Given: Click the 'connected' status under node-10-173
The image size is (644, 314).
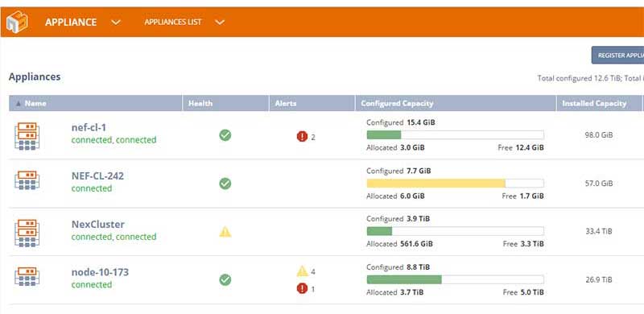Looking at the screenshot, I should pyautogui.click(x=92, y=285).
